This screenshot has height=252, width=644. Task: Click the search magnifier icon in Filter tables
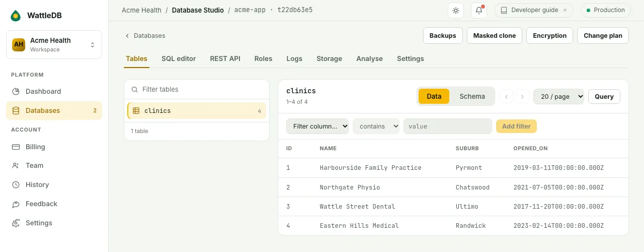[x=134, y=89]
